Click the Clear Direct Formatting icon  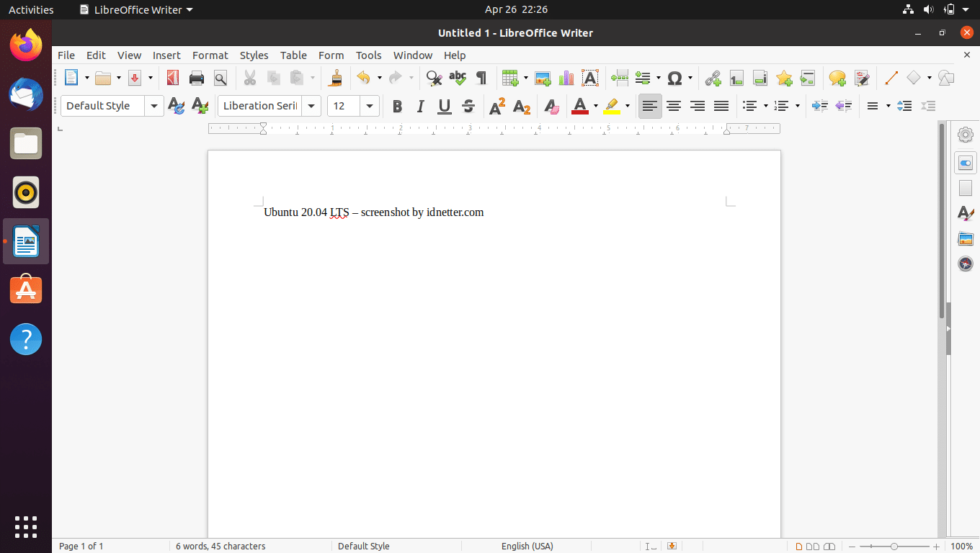coord(551,107)
